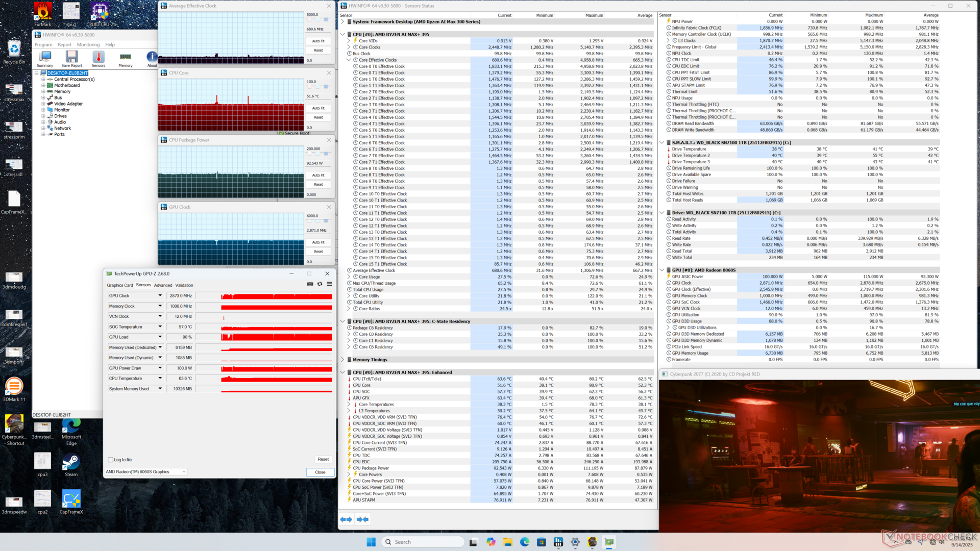Open the GPU-Z hamburger menu icon
This screenshot has width=980, height=551.
point(330,284)
